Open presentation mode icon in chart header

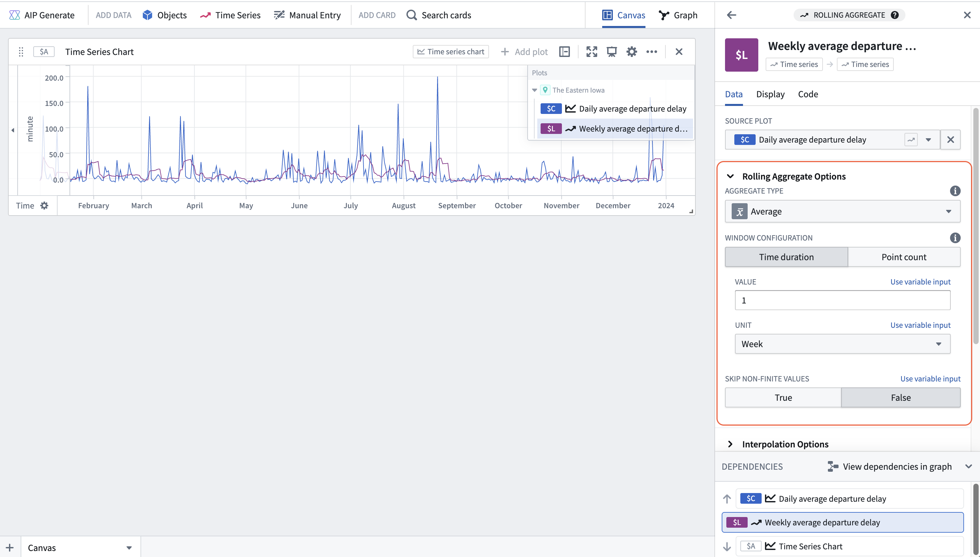[612, 52]
